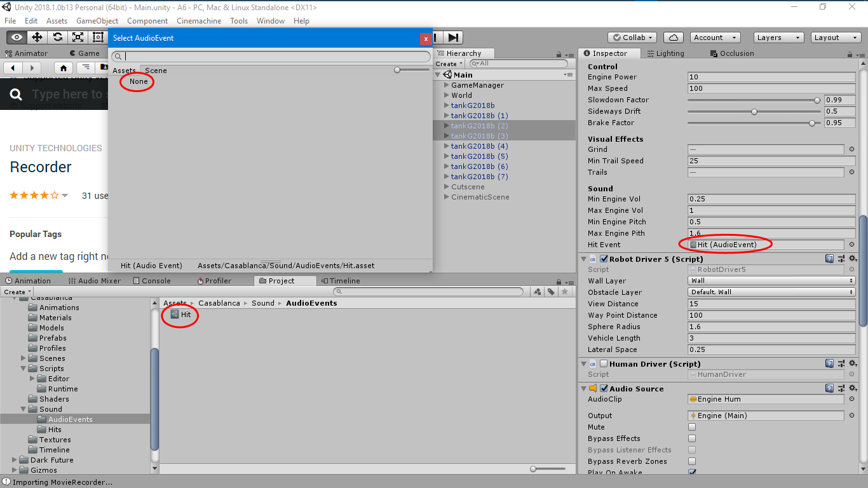This screenshot has height=488, width=868.
Task: Open the Cloud services button
Action: pos(672,37)
